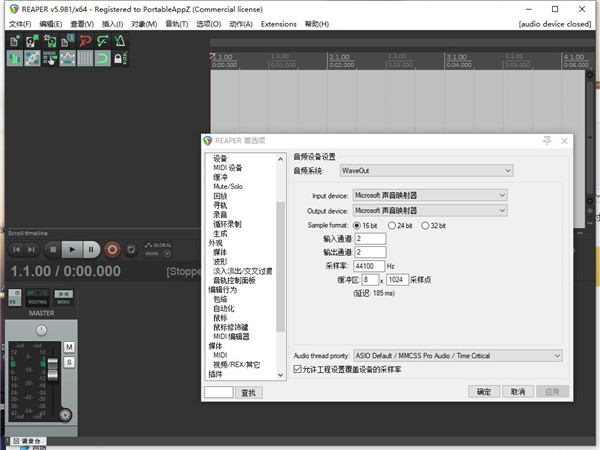Select 视频/REX/其它 in preferences tree

click(x=236, y=364)
